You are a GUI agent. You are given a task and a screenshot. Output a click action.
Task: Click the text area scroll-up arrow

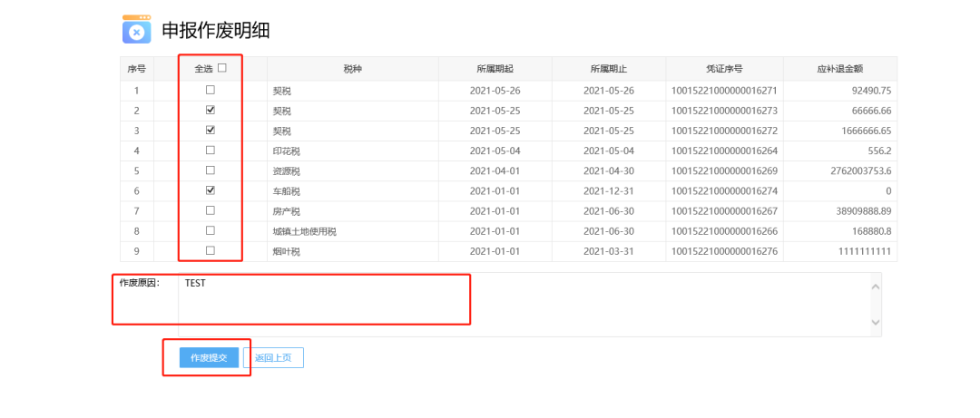(876, 287)
